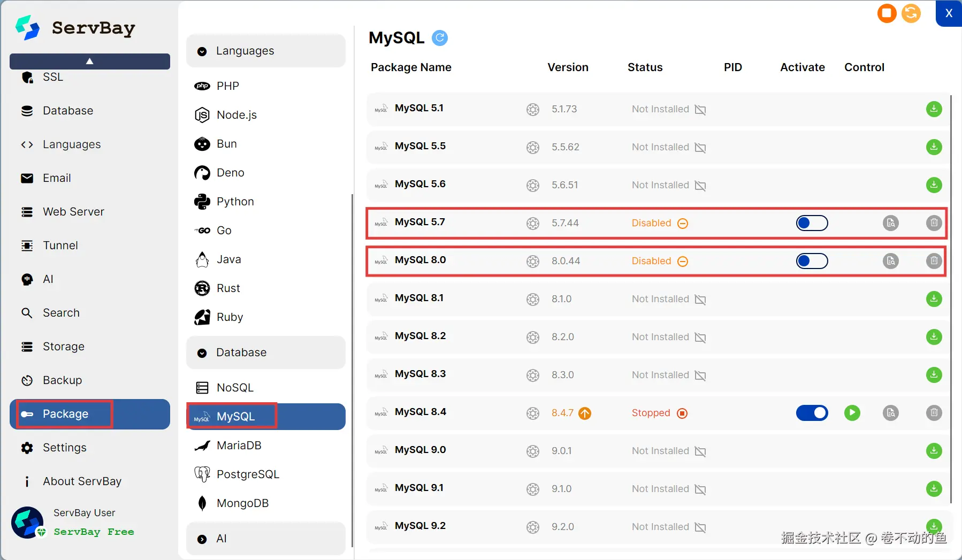
Task: Select PostgreSQL in the package list
Action: point(247,474)
